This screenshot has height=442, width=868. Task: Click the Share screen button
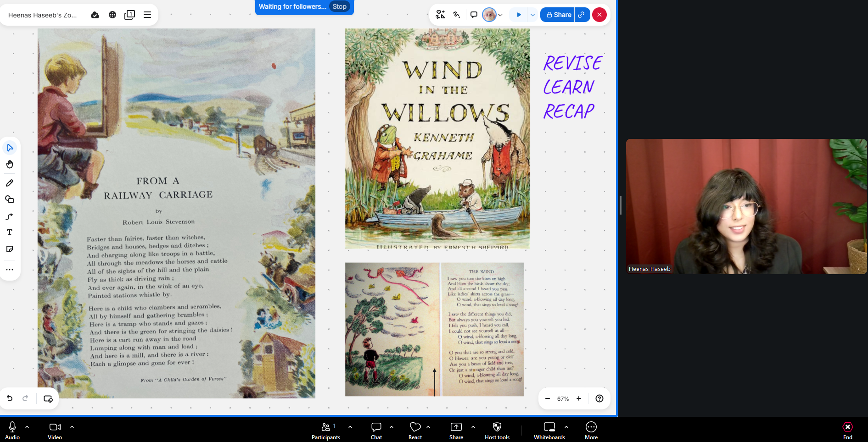coord(456,431)
